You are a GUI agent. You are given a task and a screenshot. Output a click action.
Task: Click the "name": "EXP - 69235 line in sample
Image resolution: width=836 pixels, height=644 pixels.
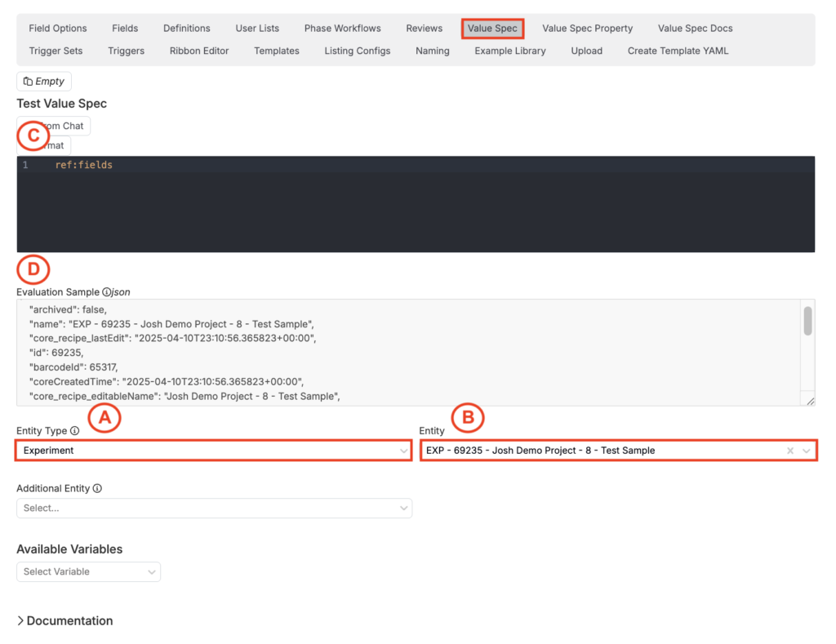(171, 323)
